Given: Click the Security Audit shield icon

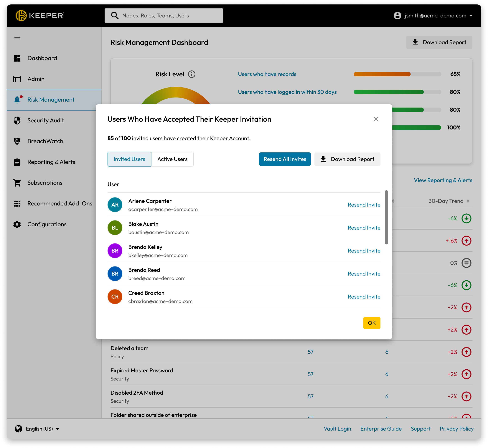Looking at the screenshot, I should click(x=17, y=121).
